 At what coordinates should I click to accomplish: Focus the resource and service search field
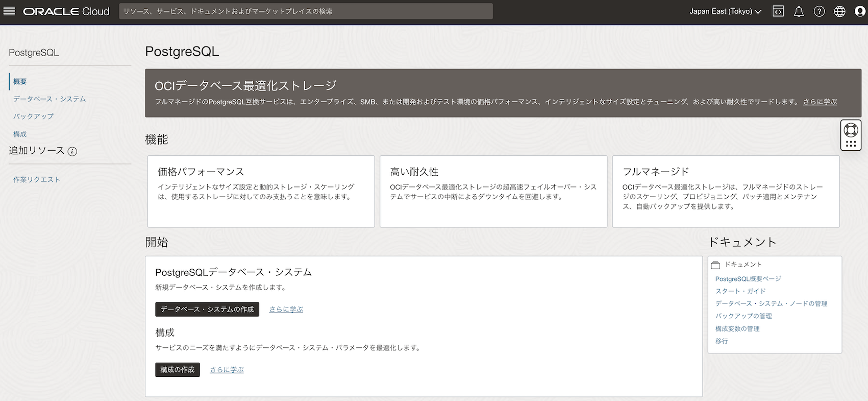pyautogui.click(x=306, y=11)
